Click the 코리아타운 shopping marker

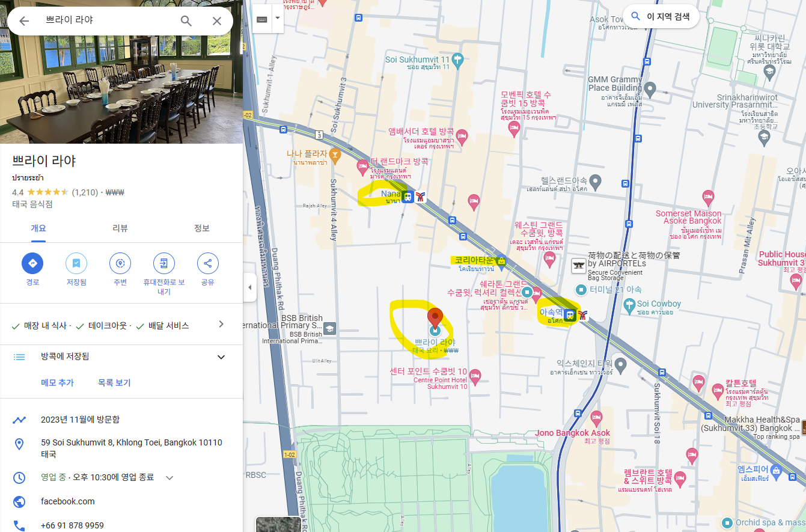pos(502,260)
